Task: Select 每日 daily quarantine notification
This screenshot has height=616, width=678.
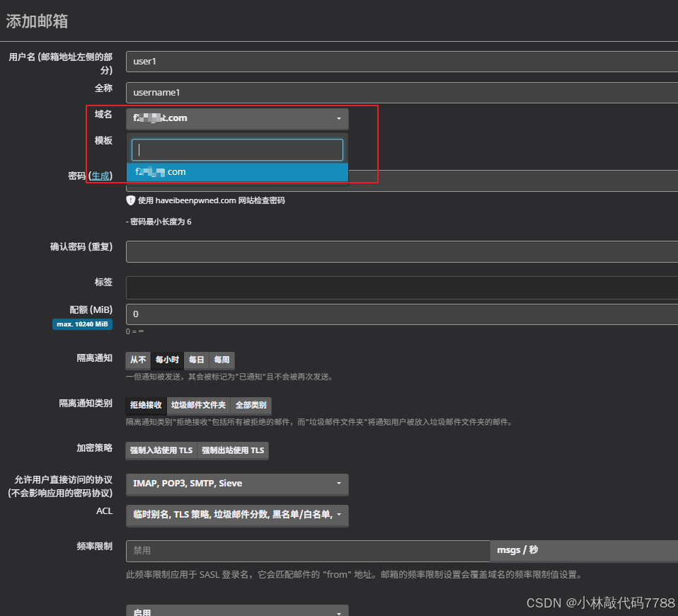Action: coord(195,360)
